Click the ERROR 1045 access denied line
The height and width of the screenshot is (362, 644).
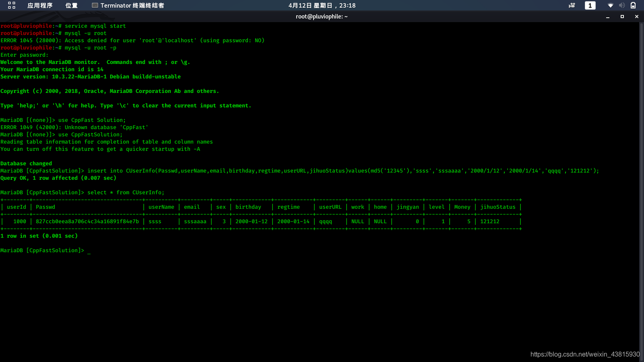[x=132, y=41]
